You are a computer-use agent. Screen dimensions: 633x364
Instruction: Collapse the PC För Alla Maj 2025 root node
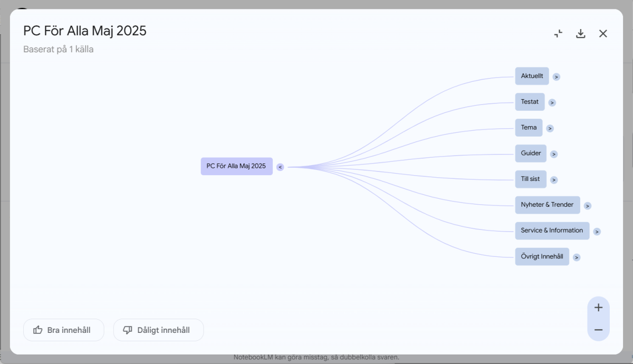click(x=280, y=167)
